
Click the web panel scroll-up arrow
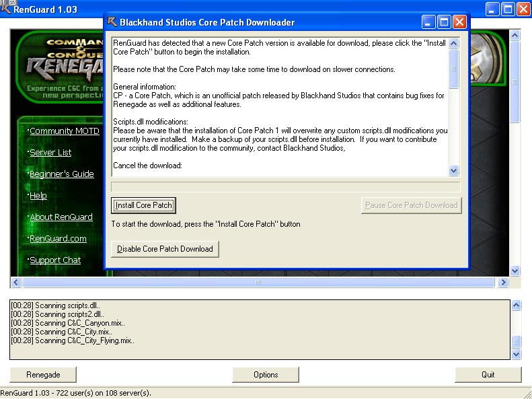(x=515, y=35)
